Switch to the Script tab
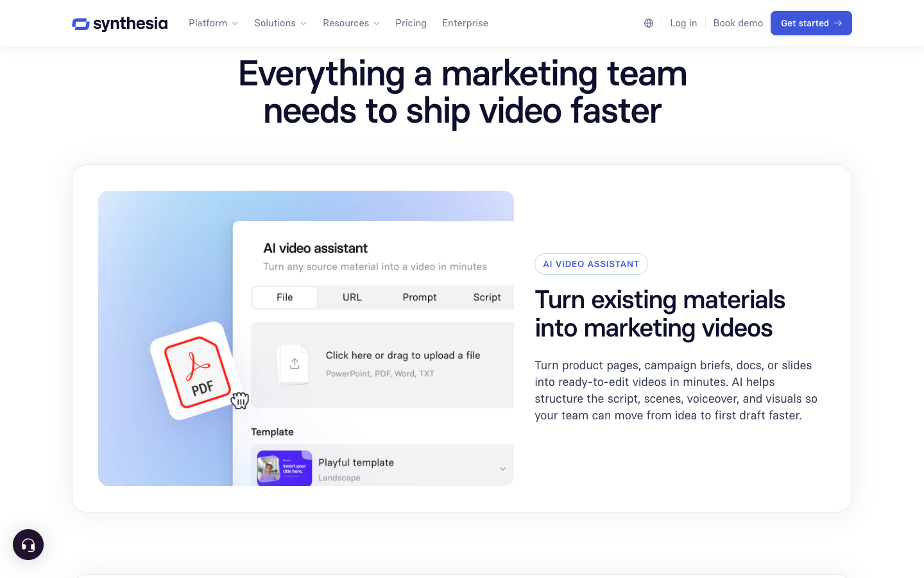This screenshot has height=578, width=924. (x=487, y=297)
